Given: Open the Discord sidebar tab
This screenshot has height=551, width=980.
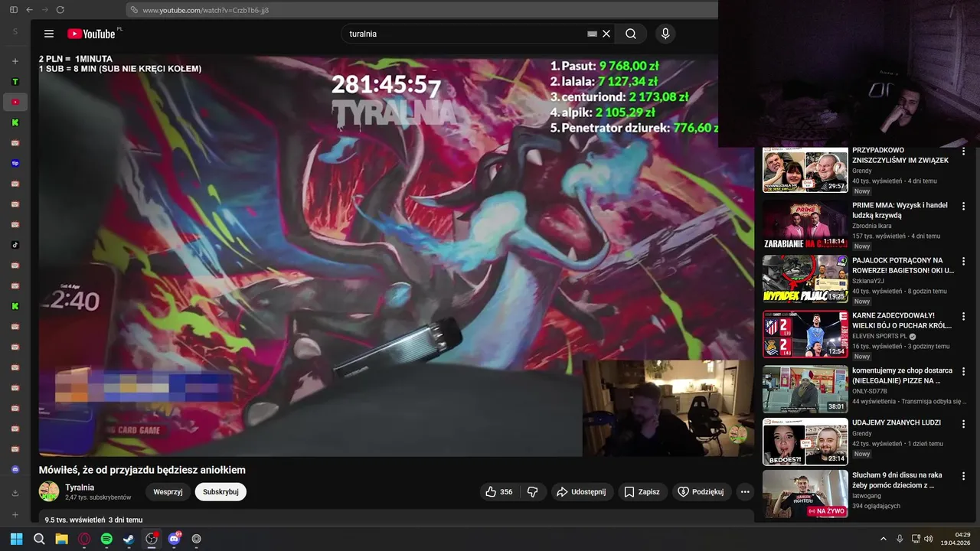Looking at the screenshot, I should [15, 469].
